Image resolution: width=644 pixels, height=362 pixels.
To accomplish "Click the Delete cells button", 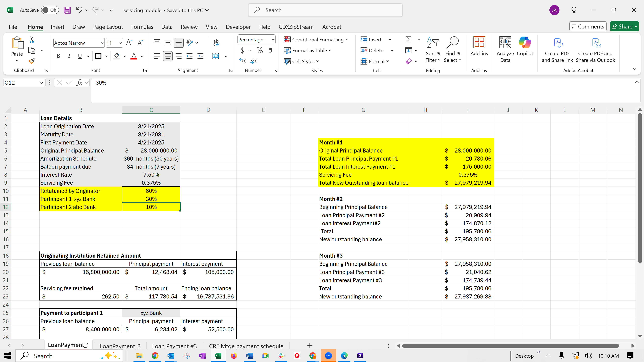I will tap(372, 50).
